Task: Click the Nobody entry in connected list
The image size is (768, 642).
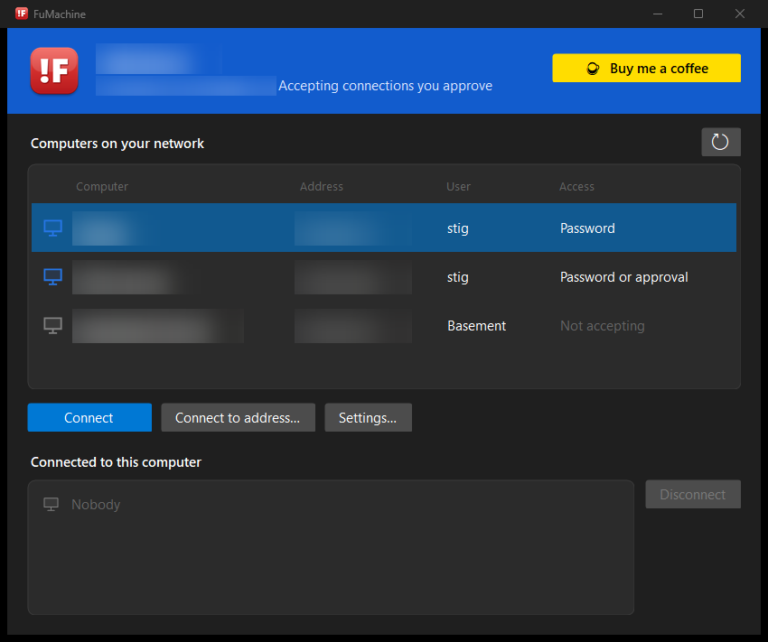Action: [x=96, y=504]
